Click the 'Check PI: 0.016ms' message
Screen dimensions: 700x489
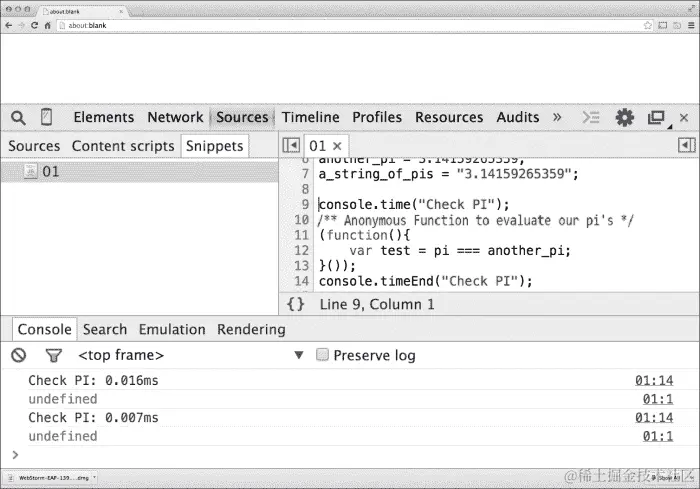click(93, 380)
